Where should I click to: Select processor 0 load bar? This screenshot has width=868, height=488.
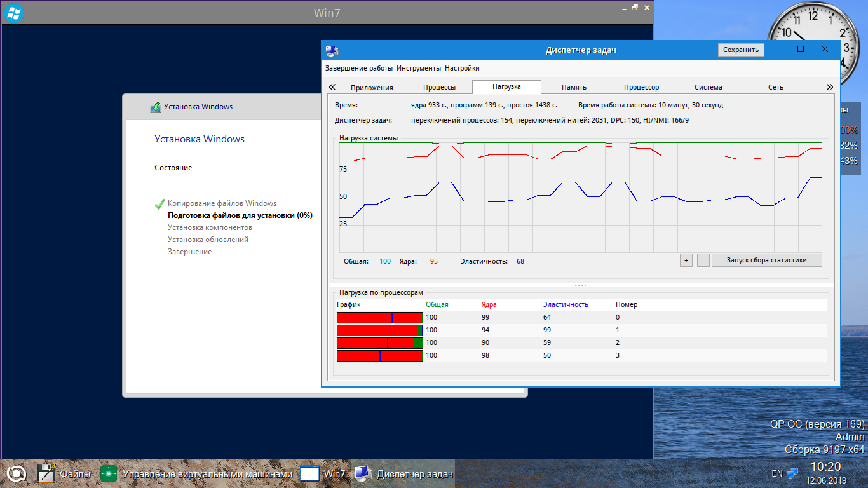pyautogui.click(x=379, y=317)
